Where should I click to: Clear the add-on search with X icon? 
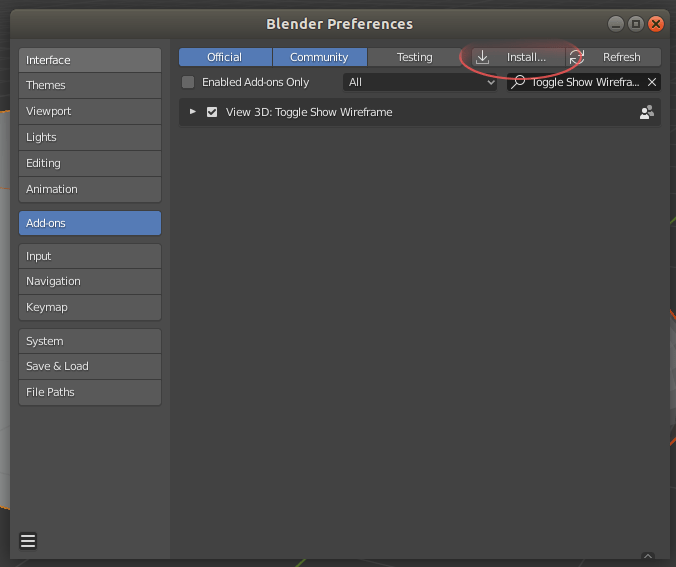pos(652,82)
